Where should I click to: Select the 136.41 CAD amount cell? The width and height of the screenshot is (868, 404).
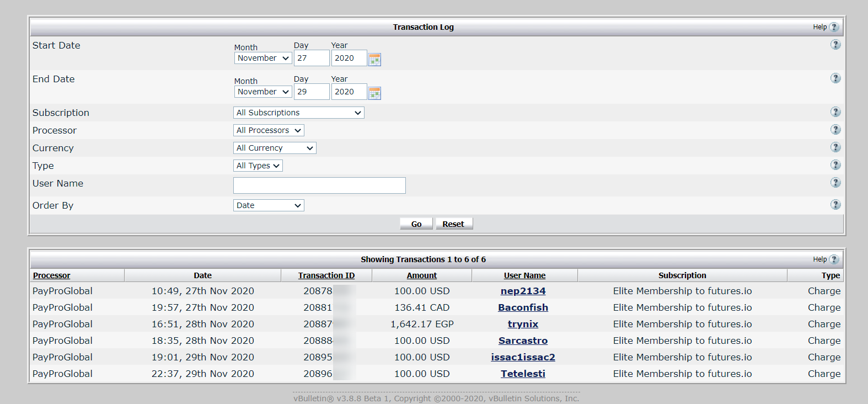(422, 307)
